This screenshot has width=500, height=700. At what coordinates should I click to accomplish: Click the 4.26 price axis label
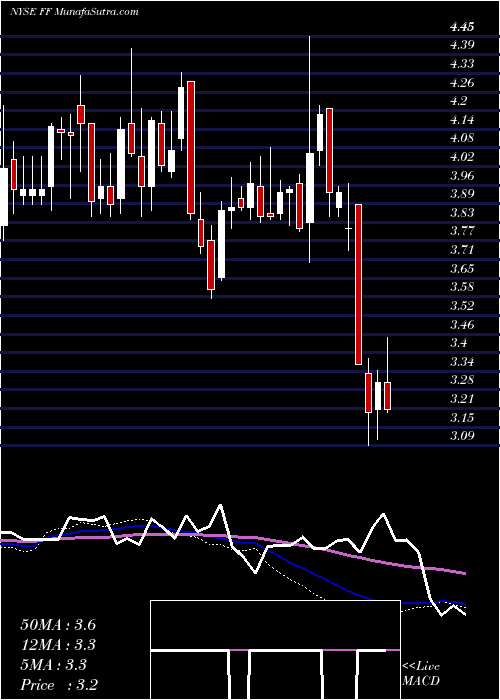462,83
